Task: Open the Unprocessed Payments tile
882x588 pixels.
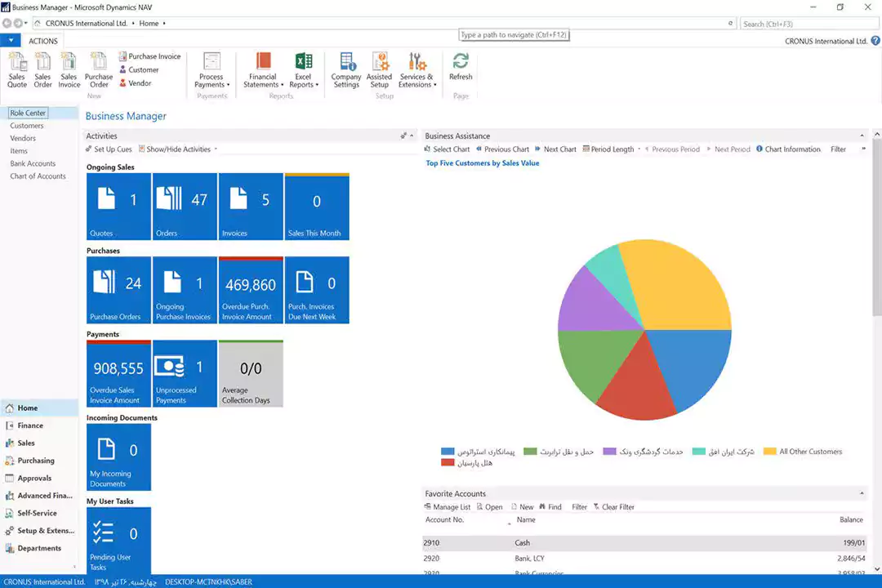Action: click(185, 373)
